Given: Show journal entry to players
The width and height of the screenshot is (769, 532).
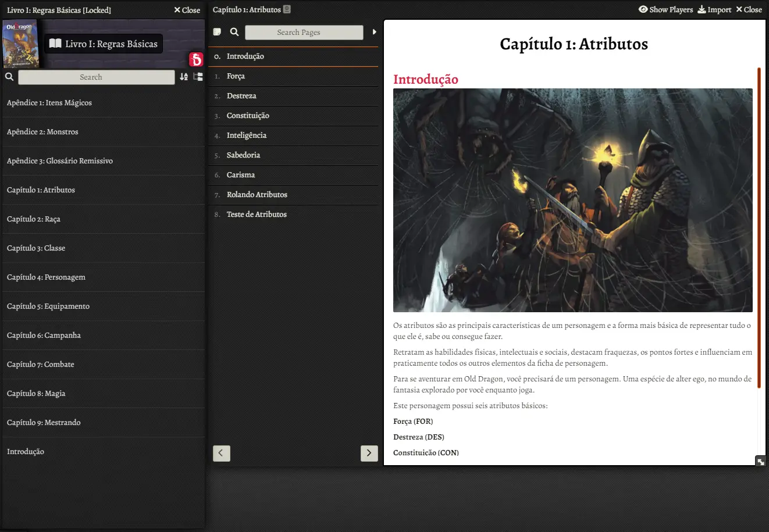Looking at the screenshot, I should (x=665, y=9).
